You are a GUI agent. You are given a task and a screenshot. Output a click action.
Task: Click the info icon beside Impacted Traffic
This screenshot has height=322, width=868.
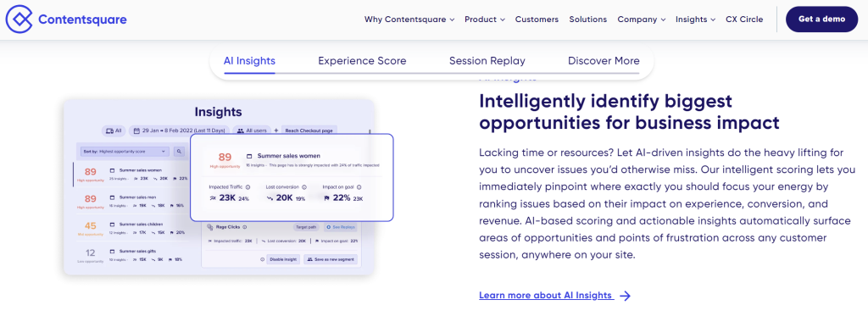pos(248,187)
